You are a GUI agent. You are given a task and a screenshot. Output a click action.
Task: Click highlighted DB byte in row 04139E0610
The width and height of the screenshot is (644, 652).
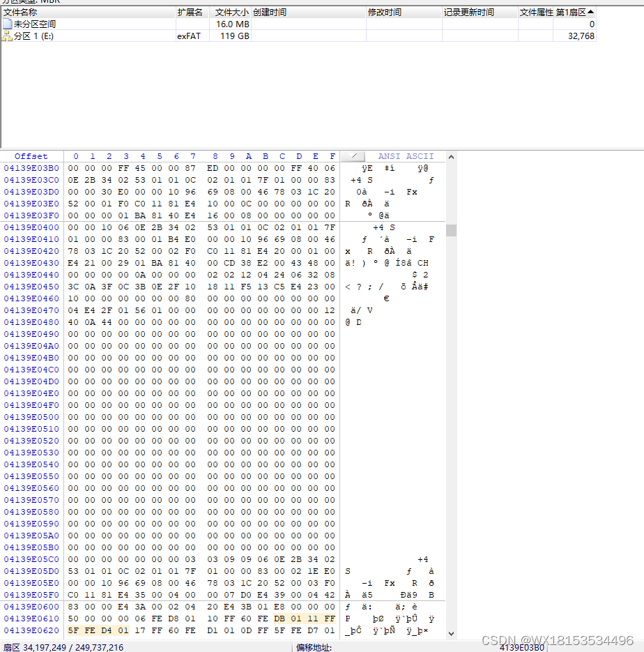(x=279, y=619)
